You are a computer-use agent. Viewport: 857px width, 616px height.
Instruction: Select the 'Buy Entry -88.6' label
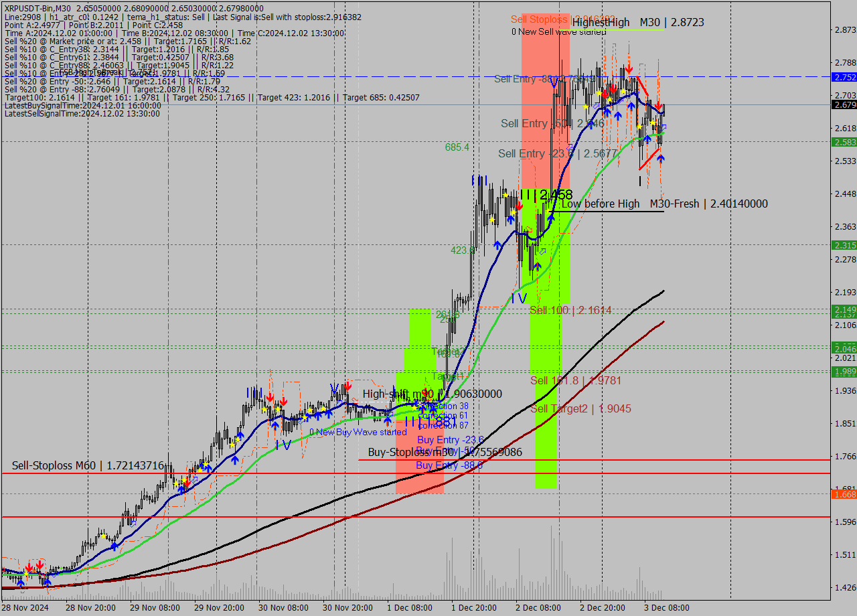[449, 465]
